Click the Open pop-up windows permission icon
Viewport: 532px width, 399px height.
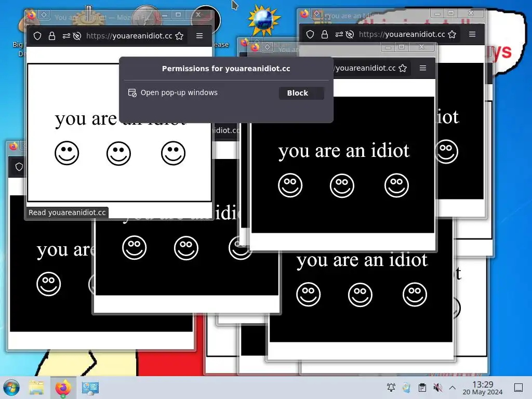132,92
